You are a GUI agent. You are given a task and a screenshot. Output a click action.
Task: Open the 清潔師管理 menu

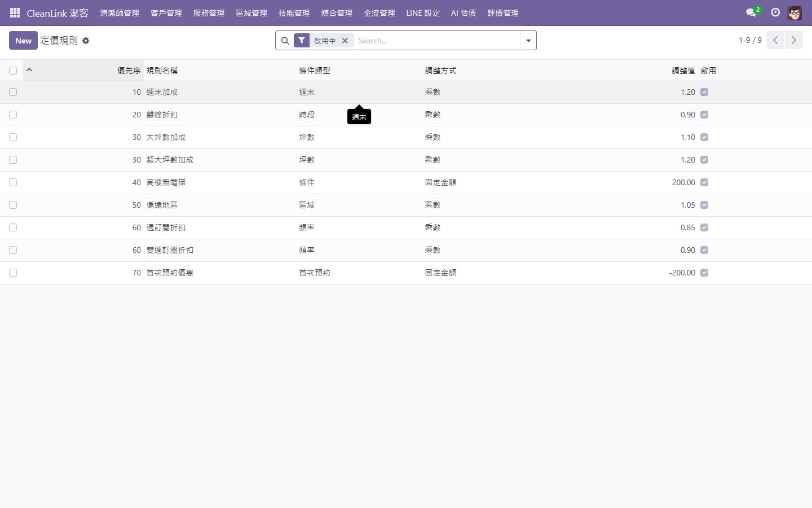[120, 13]
